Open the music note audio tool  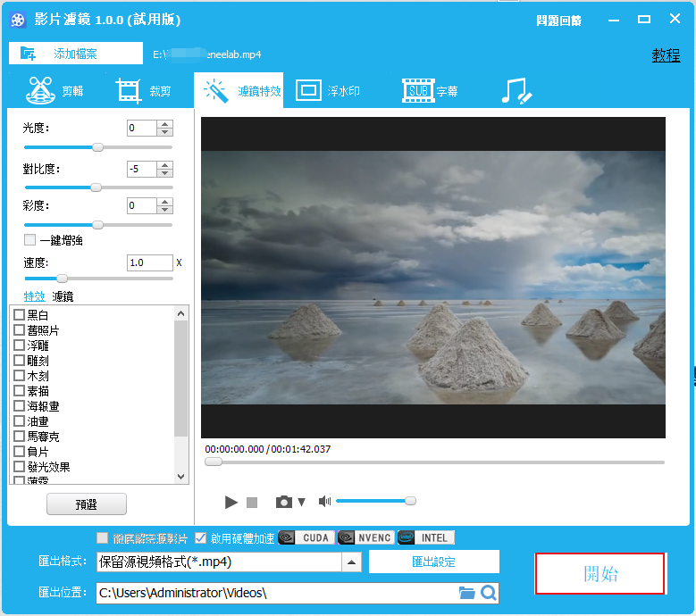516,91
